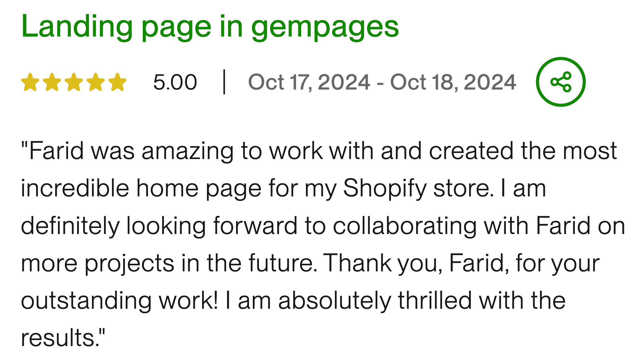Click the review's first line starting "Farid was amazing"
The height and width of the screenshot is (362, 644).
(x=318, y=151)
